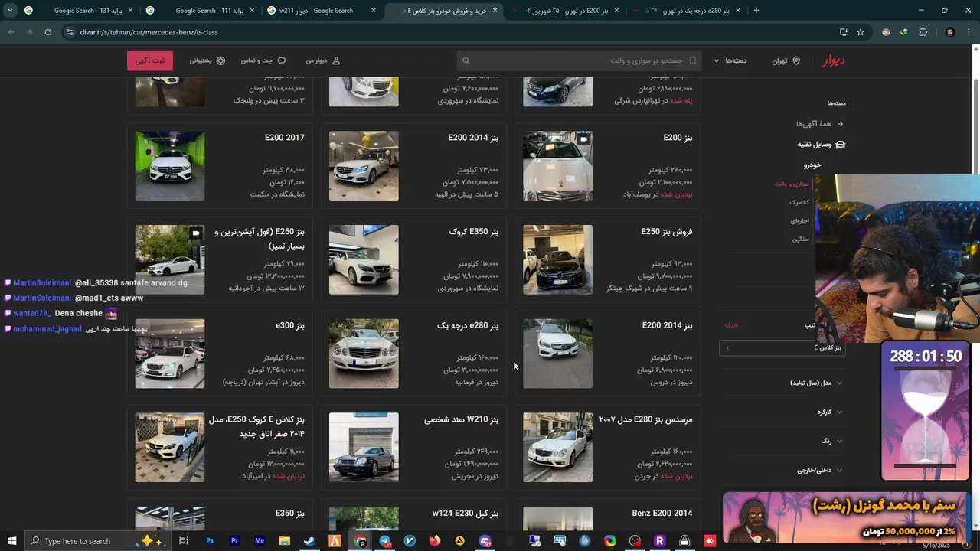
Task: Open the Windows Start menu
Action: point(11,541)
